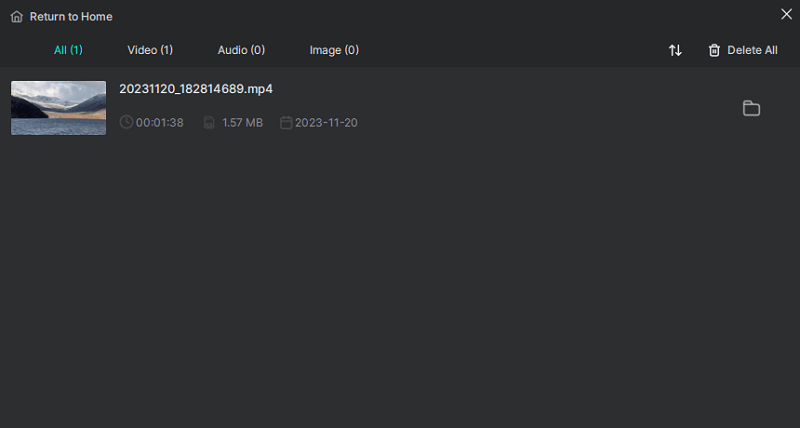Switch to the All (1) tab
Viewport: 800px width, 428px height.
[x=68, y=50]
